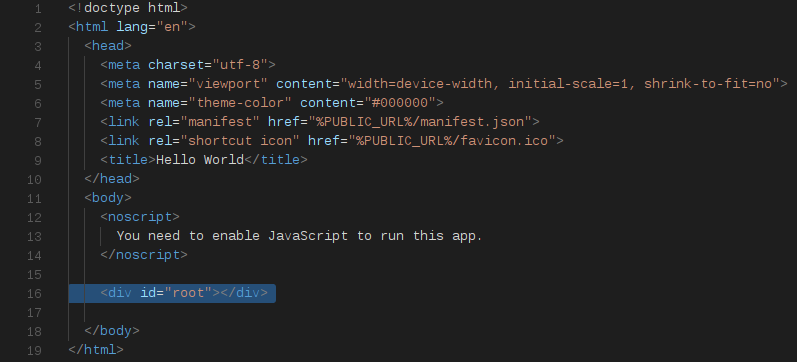Click the closing html tag
Screen dimensions: 797x362
point(96,350)
